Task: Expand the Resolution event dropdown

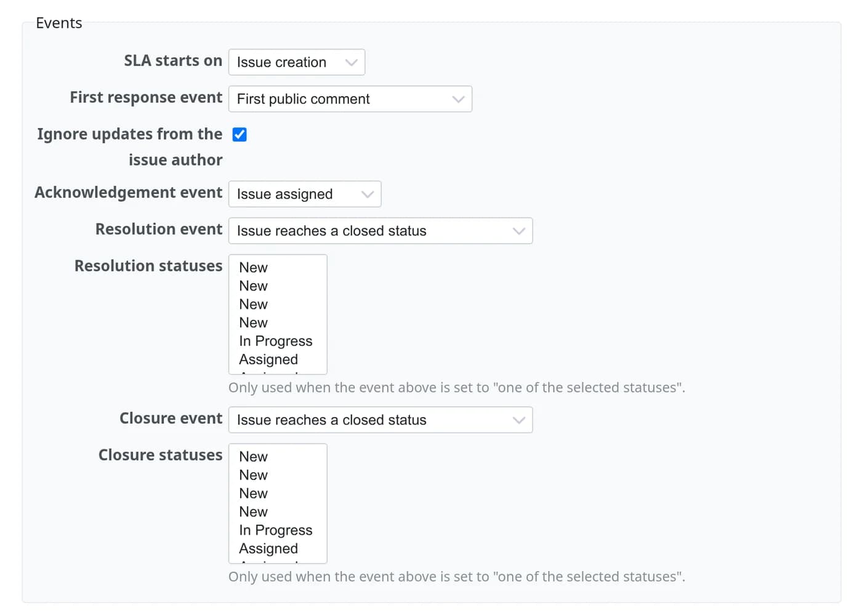Action: (x=381, y=231)
